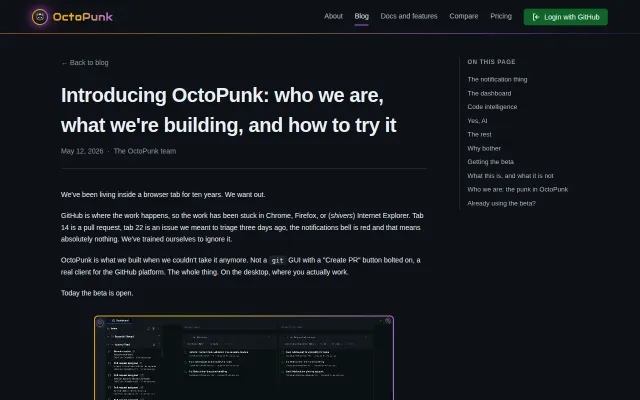Screen dimensions: 640x400
Task: Go back via Back to blog link
Action: coord(84,63)
